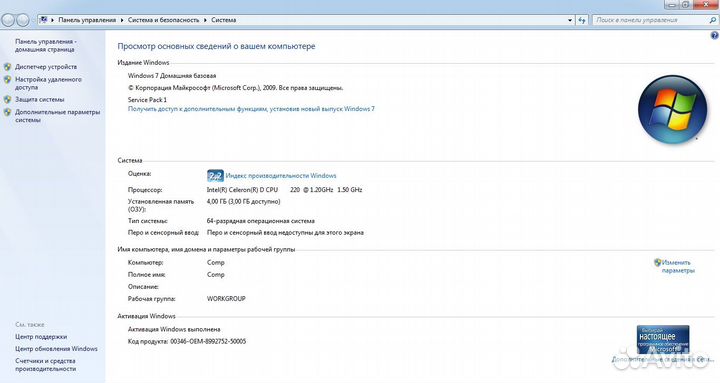Click the Forward navigation arrow button
720x383 pixels.
pyautogui.click(x=22, y=20)
